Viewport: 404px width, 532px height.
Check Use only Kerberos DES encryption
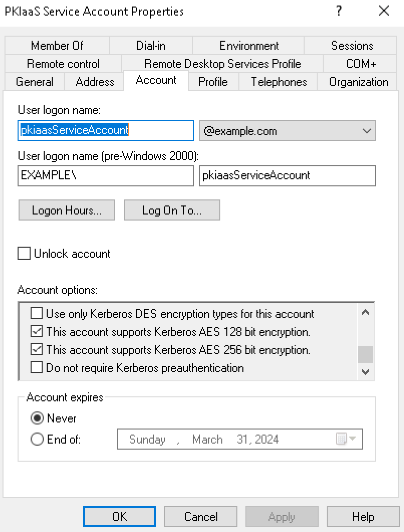(37, 314)
